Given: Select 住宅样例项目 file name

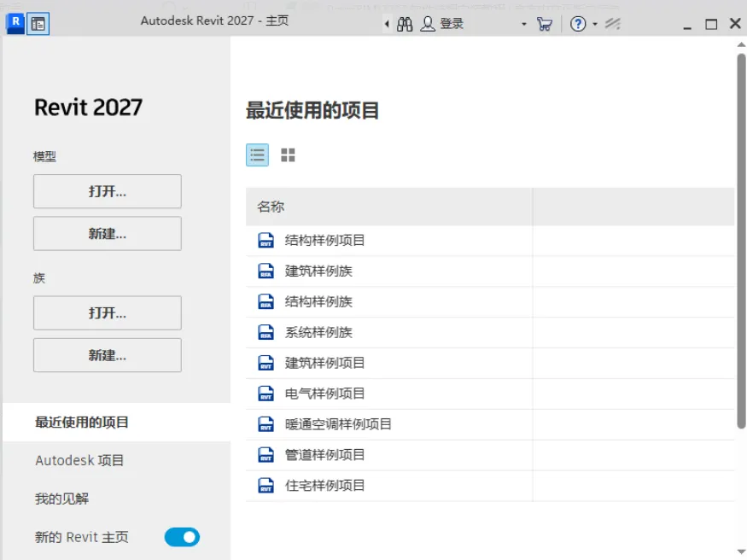Looking at the screenshot, I should tap(324, 485).
